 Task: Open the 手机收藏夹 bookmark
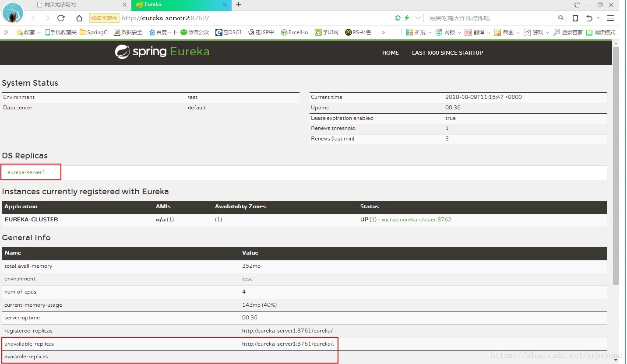click(61, 32)
